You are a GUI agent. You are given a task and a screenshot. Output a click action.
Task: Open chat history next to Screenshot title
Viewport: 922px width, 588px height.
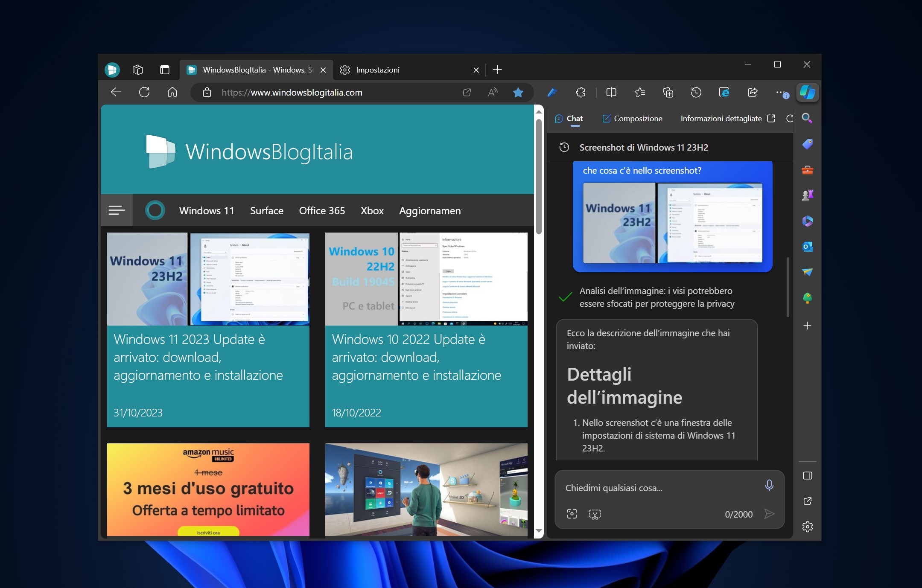564,147
